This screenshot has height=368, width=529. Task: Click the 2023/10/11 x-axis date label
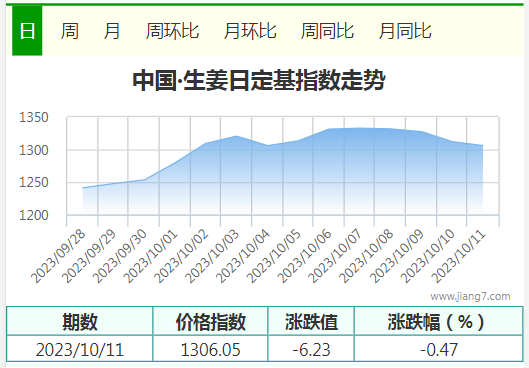[x=459, y=256]
